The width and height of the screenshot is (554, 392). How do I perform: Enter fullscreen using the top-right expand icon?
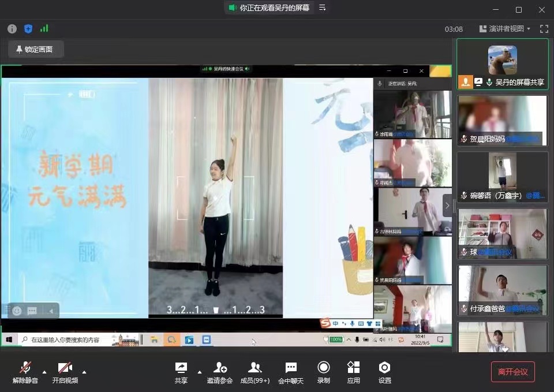544,29
